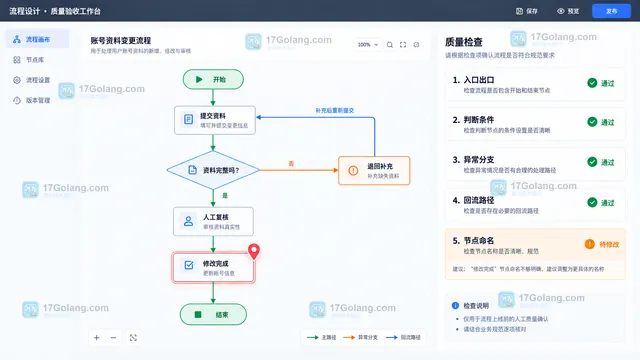The image size is (640, 360).
Task: Switch to 流程画布 in the sidebar
Action: 38,39
